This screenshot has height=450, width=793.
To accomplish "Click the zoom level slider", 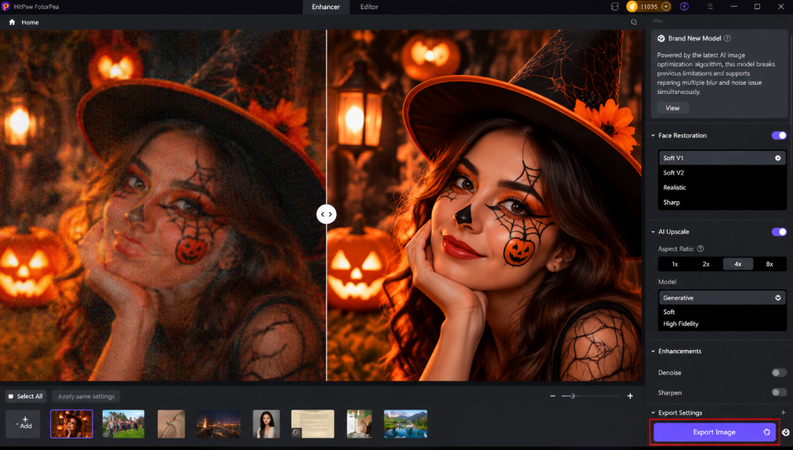I will pyautogui.click(x=591, y=396).
